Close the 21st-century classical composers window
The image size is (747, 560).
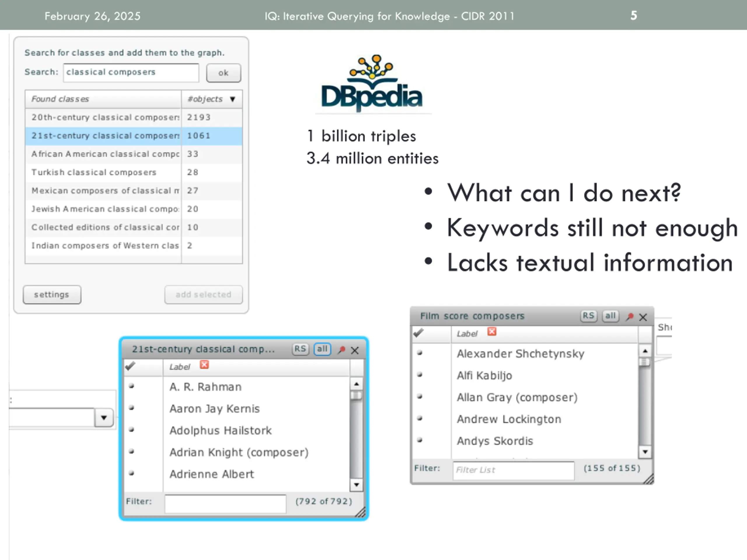point(355,350)
